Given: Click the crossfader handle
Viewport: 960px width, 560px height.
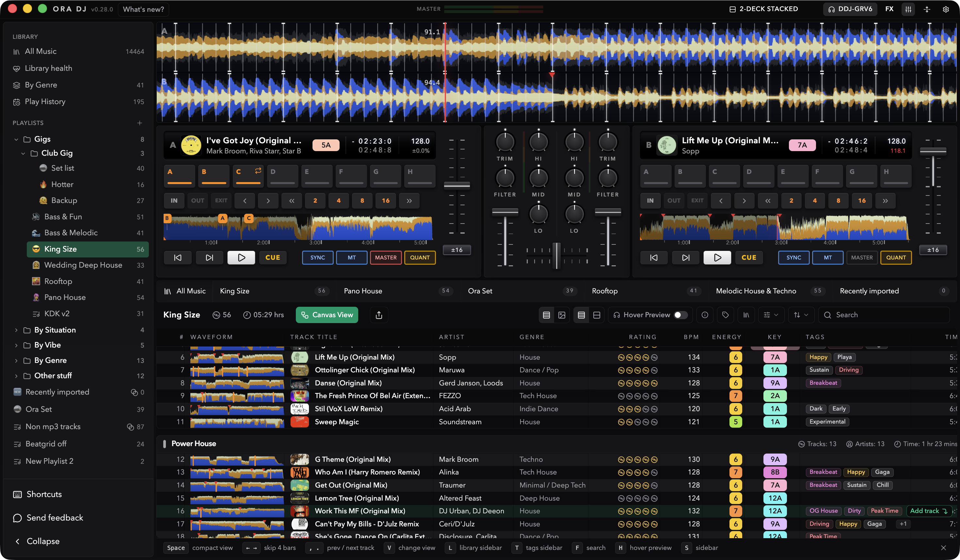Looking at the screenshot, I should 556,256.
